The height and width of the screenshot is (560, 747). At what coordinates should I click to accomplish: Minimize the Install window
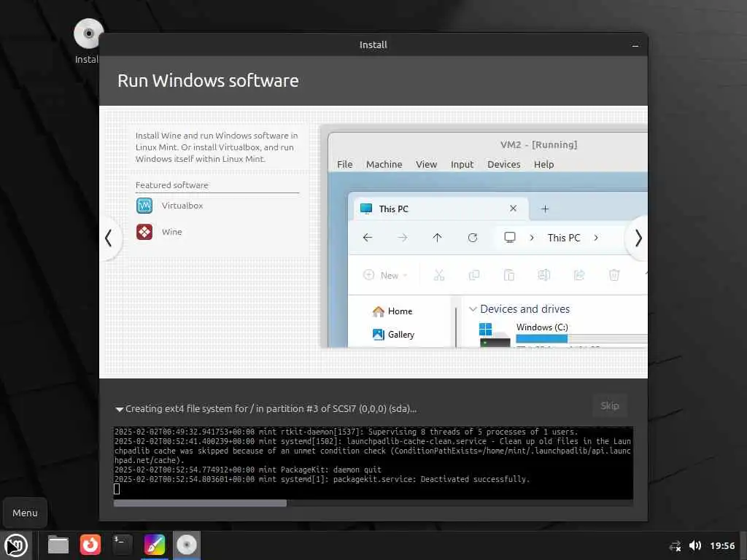pyautogui.click(x=635, y=46)
